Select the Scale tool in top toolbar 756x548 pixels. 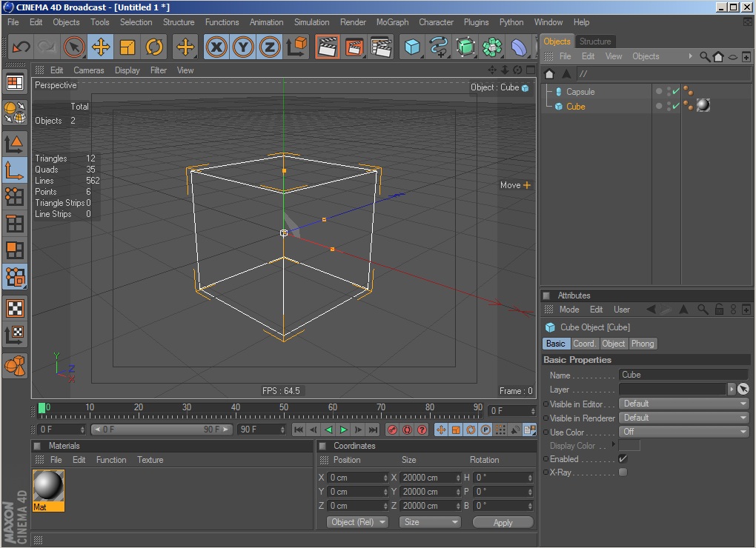[127, 47]
